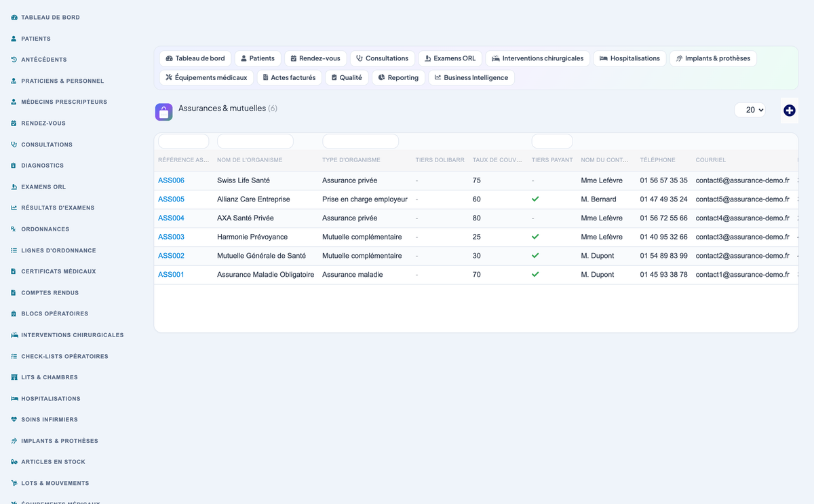Click the Lots & Mouvements dolly icon
This screenshot has height=504, width=814.
(14, 484)
